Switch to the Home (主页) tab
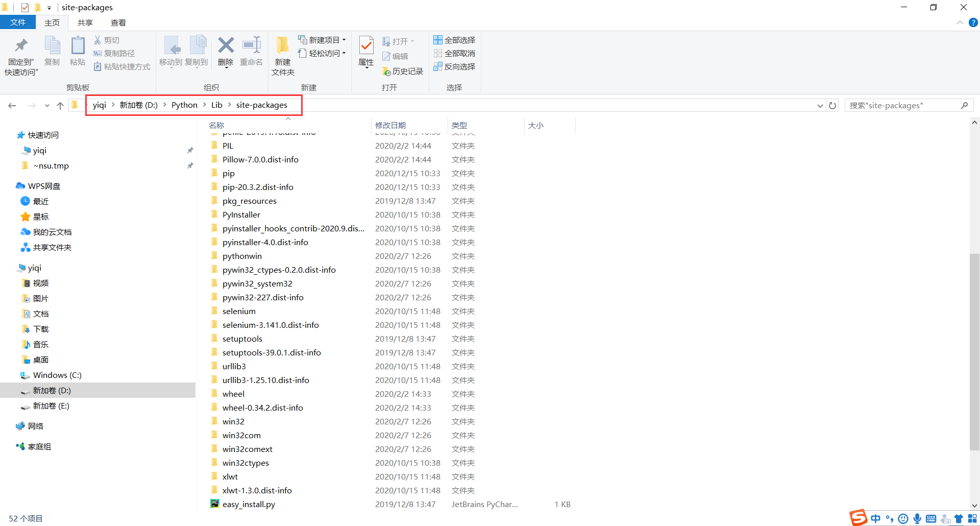The width and height of the screenshot is (980, 526). click(52, 22)
